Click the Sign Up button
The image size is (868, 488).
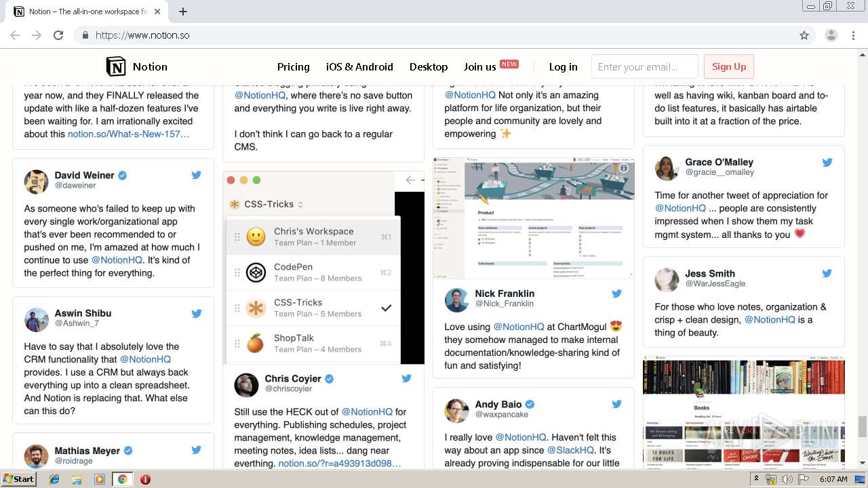729,66
